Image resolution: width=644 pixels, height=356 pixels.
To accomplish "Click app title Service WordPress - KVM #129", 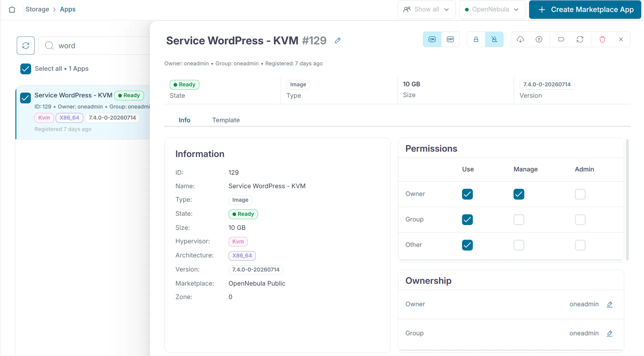I will pos(246,40).
